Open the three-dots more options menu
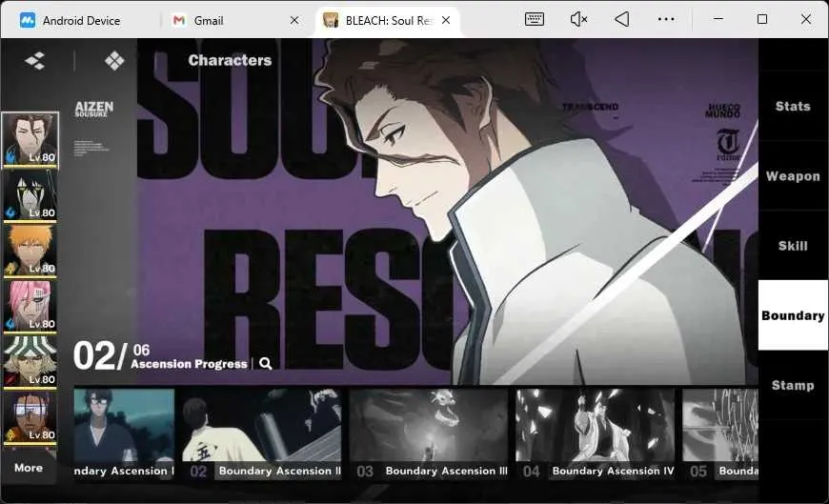This screenshot has width=829, height=504. click(666, 20)
